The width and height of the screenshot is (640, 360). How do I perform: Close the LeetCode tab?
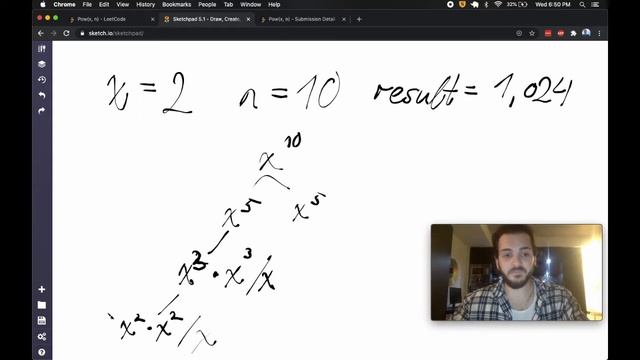[x=153, y=19]
